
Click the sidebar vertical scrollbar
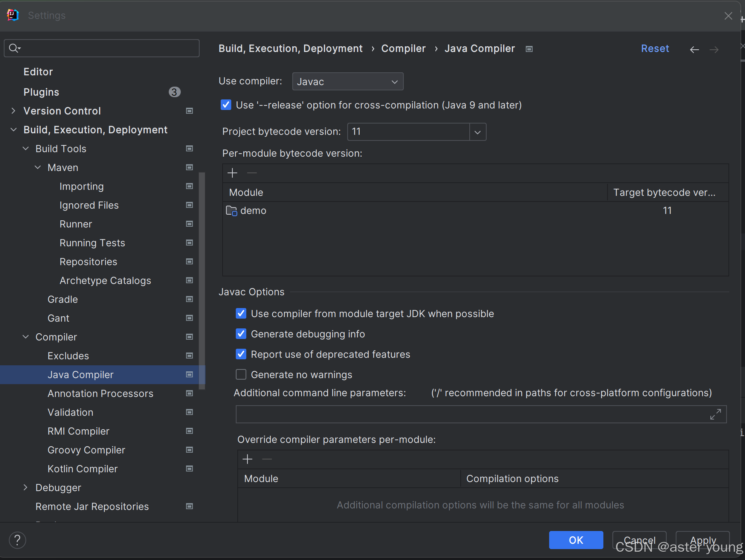[202, 279]
